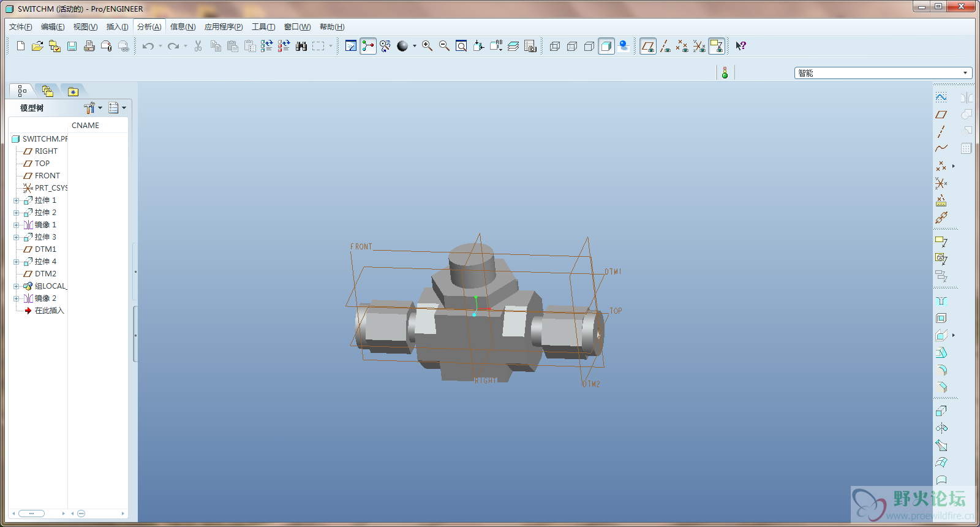Switch to shaded display mode
Viewport: 980px width, 527px height.
tap(606, 46)
